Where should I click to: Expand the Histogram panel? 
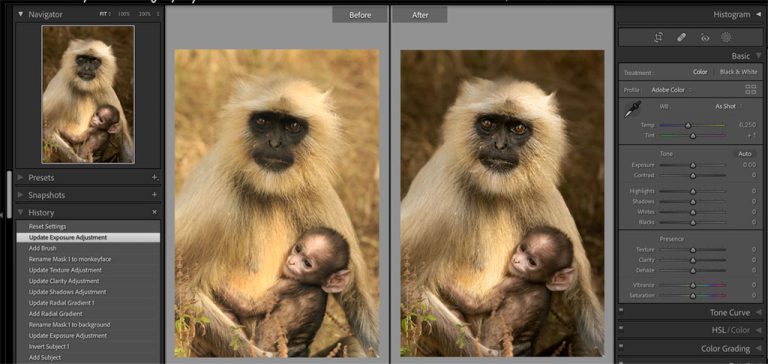(x=758, y=15)
